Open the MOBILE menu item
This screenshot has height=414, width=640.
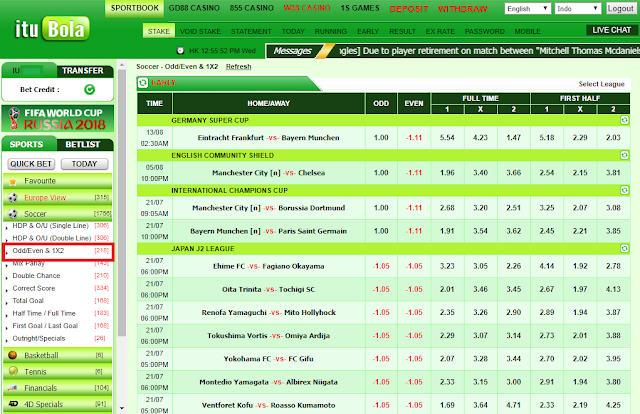pyautogui.click(x=527, y=31)
